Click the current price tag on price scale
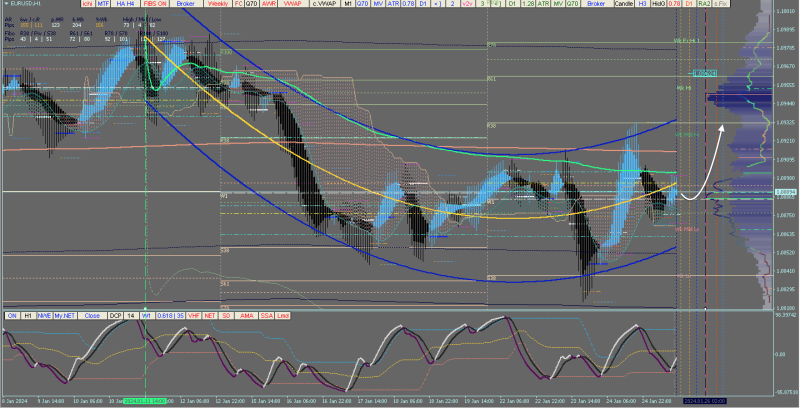The image size is (800, 408). [x=786, y=192]
